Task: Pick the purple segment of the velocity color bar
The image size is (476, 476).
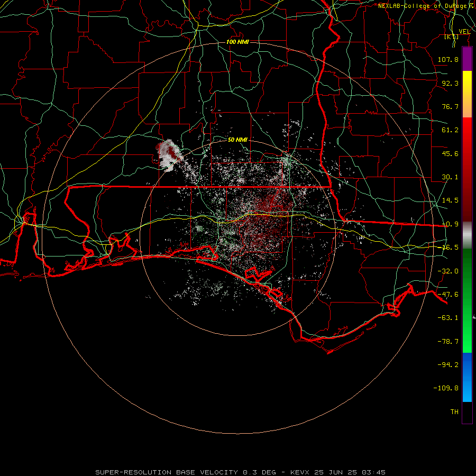Action: click(x=467, y=59)
